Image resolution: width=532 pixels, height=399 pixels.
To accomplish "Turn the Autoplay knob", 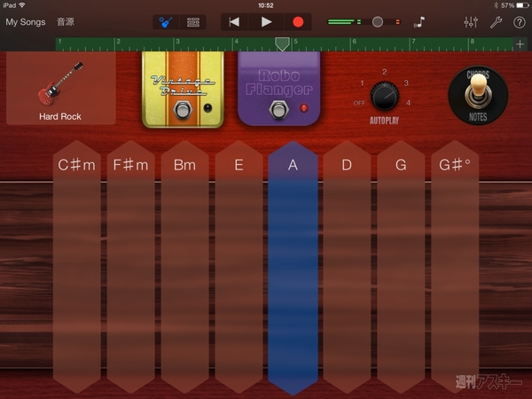I will pos(385,96).
